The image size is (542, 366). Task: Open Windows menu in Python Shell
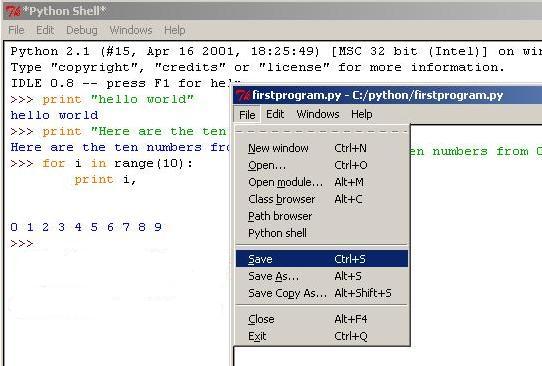pos(131,30)
